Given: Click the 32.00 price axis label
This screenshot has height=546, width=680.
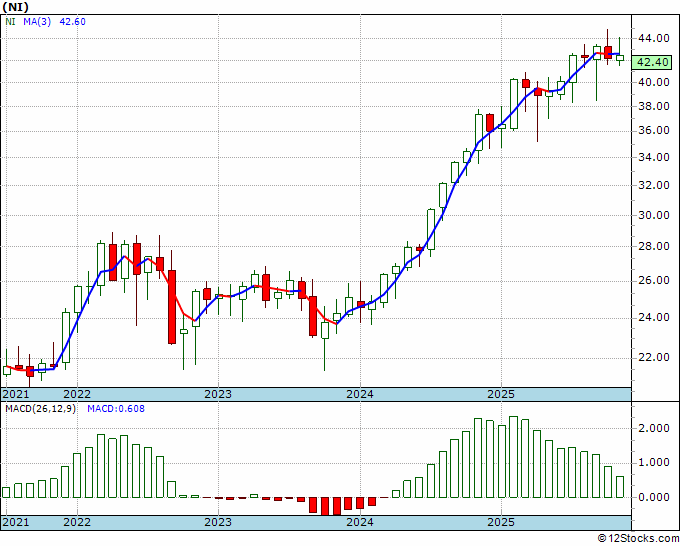Looking at the screenshot, I should point(653,185).
